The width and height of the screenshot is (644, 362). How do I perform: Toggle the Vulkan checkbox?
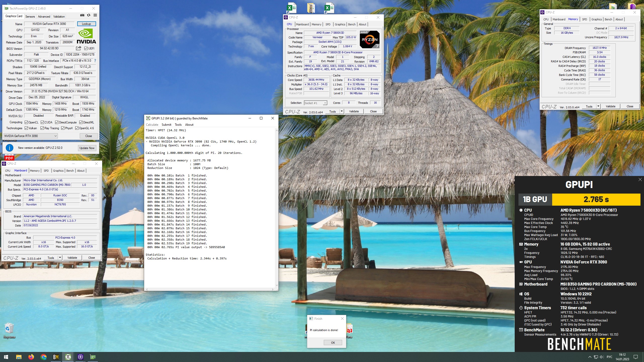[26, 128]
